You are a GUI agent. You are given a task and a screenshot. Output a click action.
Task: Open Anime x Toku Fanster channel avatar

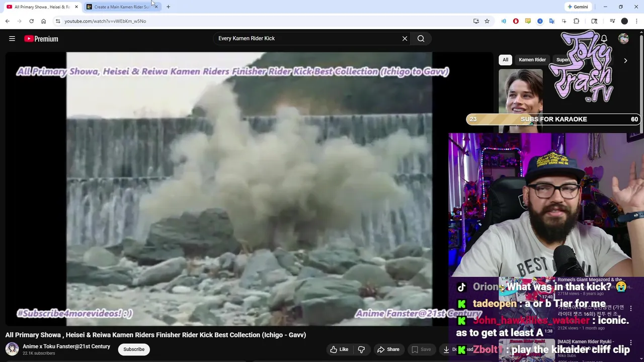[12, 349]
